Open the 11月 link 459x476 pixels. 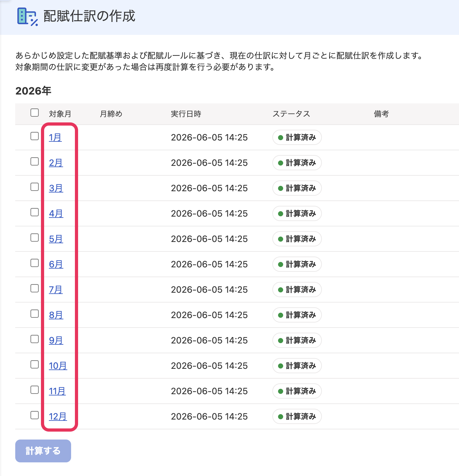(x=57, y=391)
